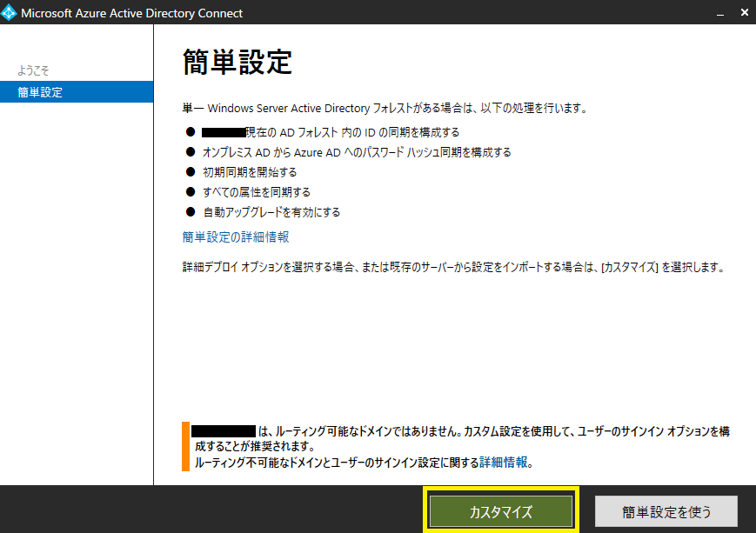Click the すべての属性を同期する text

(x=257, y=192)
